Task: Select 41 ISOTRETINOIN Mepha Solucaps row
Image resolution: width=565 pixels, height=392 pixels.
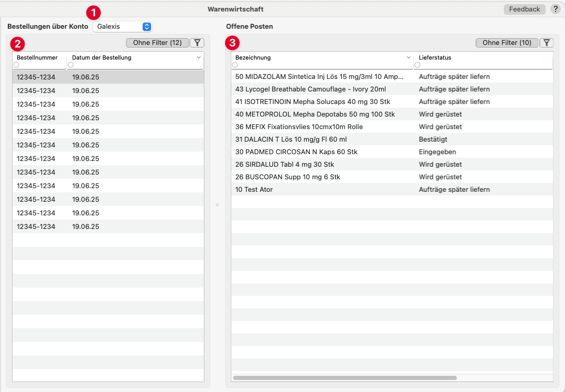Action: [x=392, y=101]
